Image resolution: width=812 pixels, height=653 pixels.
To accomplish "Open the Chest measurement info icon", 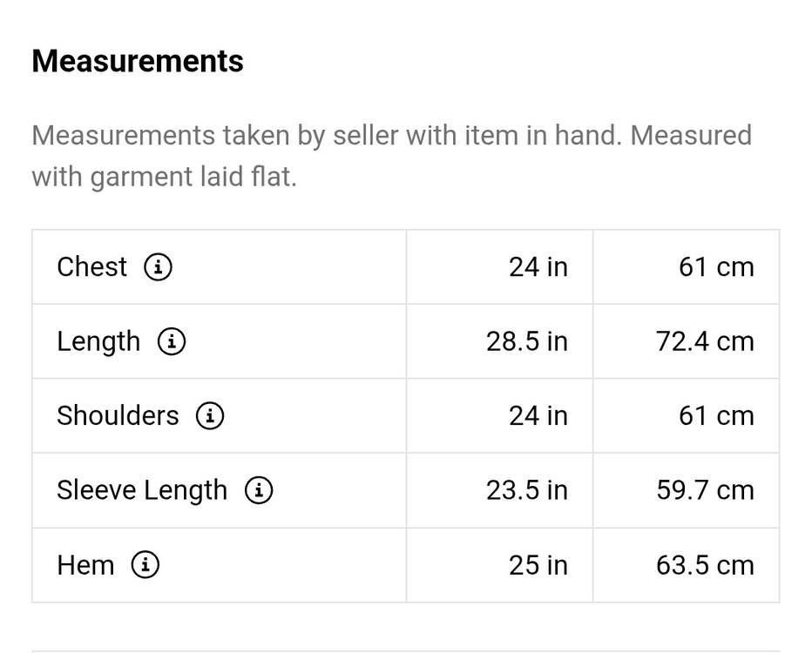I will pyautogui.click(x=158, y=267).
